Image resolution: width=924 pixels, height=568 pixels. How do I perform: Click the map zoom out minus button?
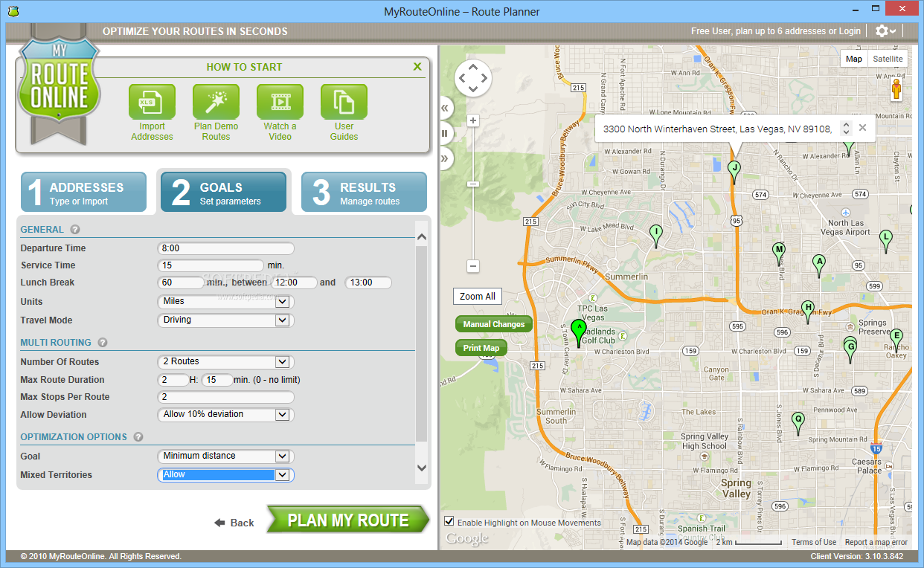(x=473, y=266)
